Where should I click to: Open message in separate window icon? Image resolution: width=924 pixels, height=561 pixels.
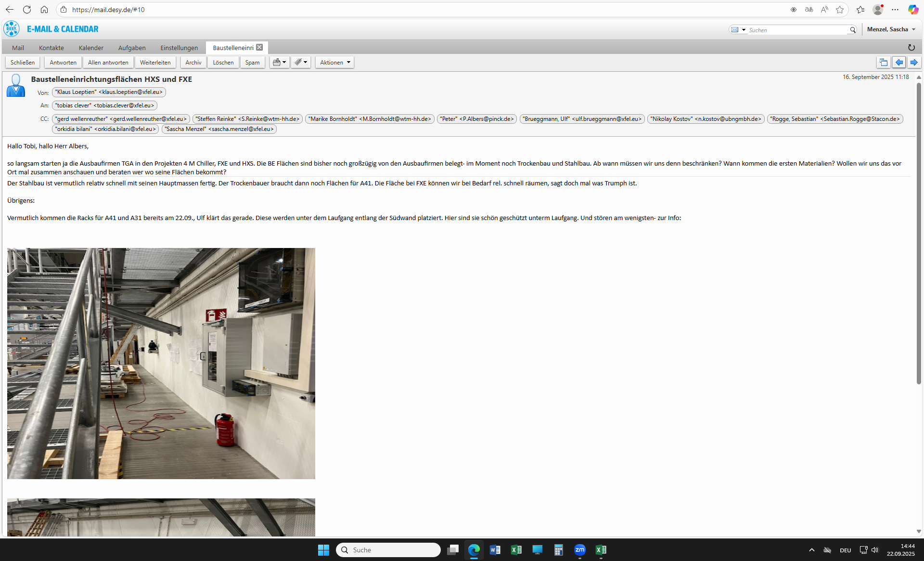[x=883, y=62]
